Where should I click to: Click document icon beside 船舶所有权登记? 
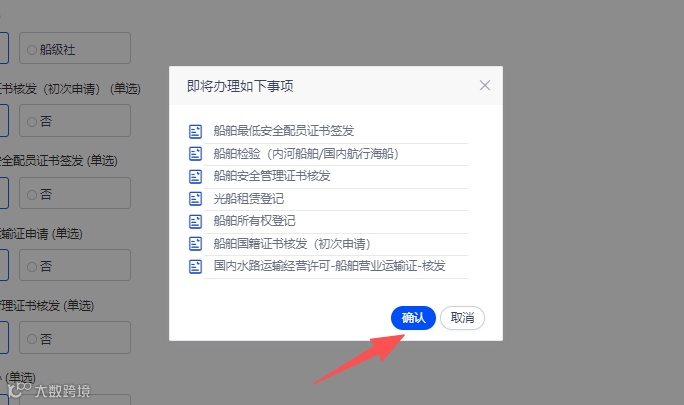tap(195, 221)
